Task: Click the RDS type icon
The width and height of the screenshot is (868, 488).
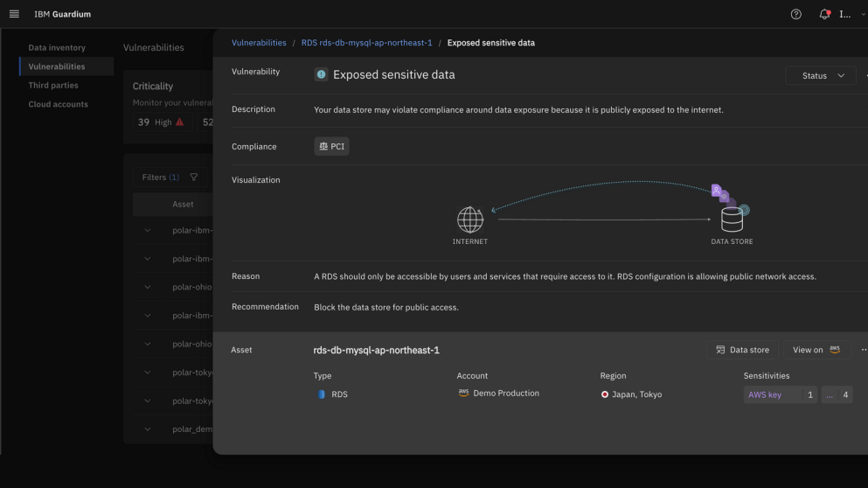Action: pyautogui.click(x=322, y=394)
